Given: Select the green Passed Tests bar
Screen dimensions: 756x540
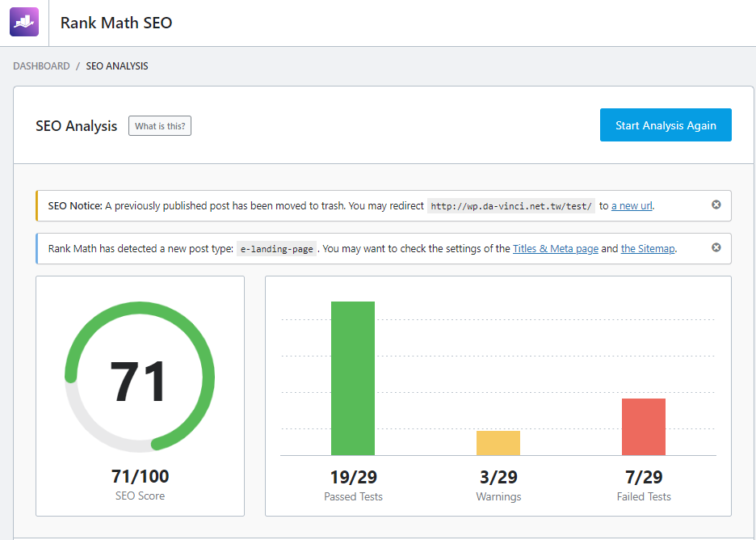Looking at the screenshot, I should [x=353, y=378].
